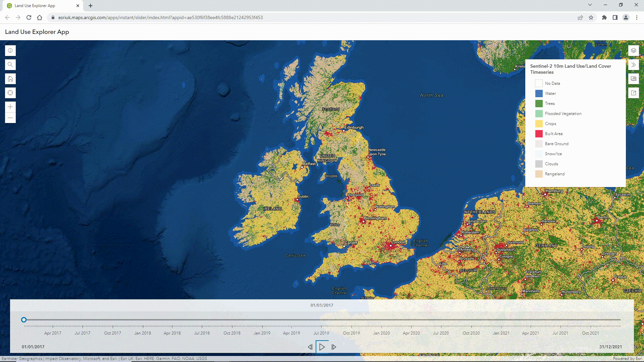Click the legend layer title Sentinel-2 10m
Viewport: 644px width, 362px height.
[571, 69]
